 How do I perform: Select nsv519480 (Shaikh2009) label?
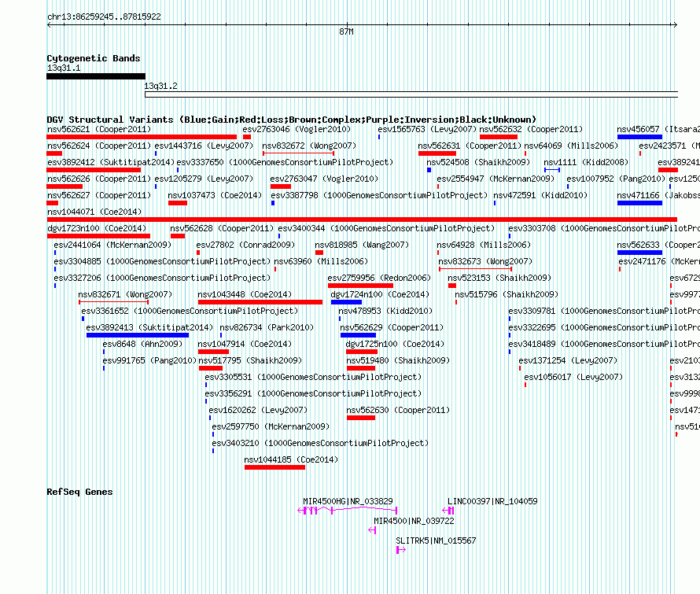pyautogui.click(x=398, y=361)
